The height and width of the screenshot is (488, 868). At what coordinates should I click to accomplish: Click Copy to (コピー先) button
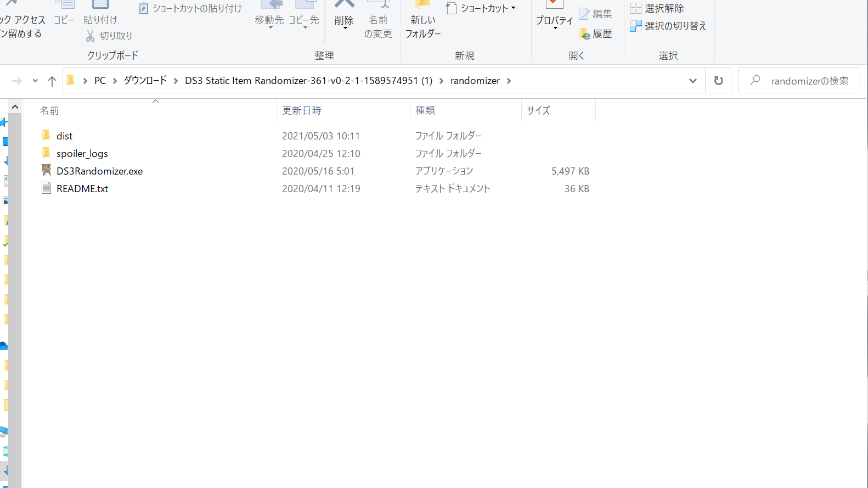303,15
